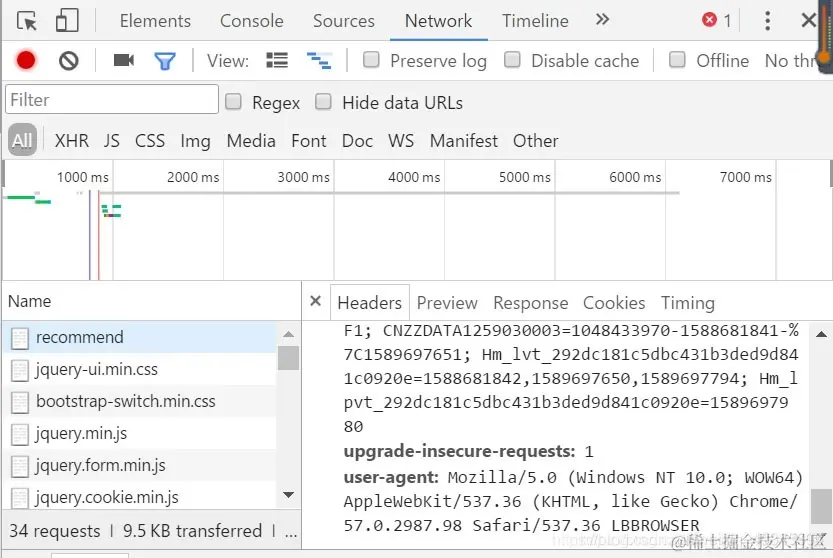The height and width of the screenshot is (558, 833).
Task: Click the down arrow of the request list scrollbar
Action: tap(288, 495)
